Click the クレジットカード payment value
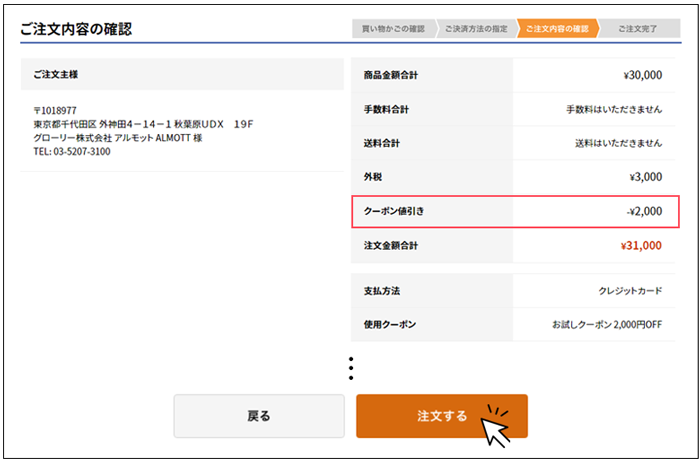700x462 pixels. tap(630, 291)
